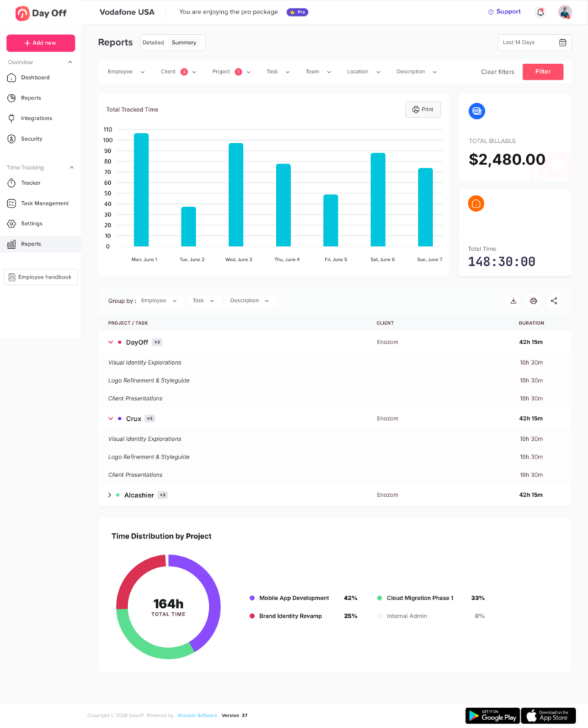Click the red Brand Identity Revamp legend dot
This screenshot has height=728, width=588.
(x=252, y=616)
